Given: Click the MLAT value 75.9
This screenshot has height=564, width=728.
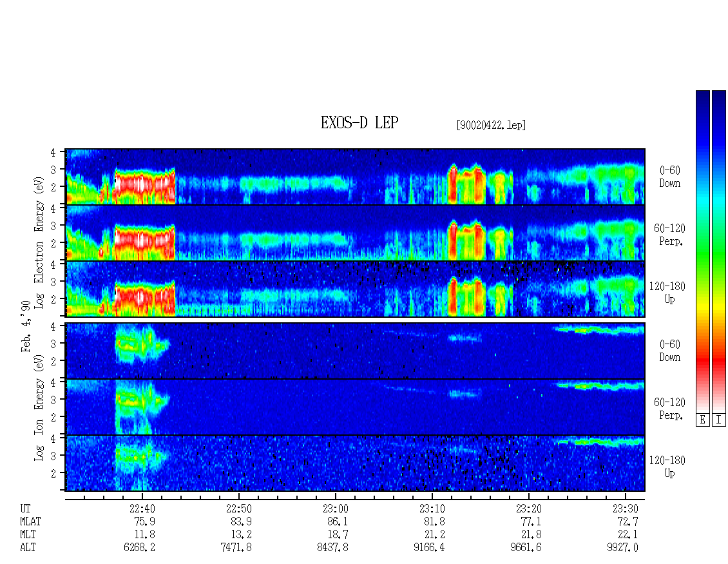Looking at the screenshot, I should point(144,521).
